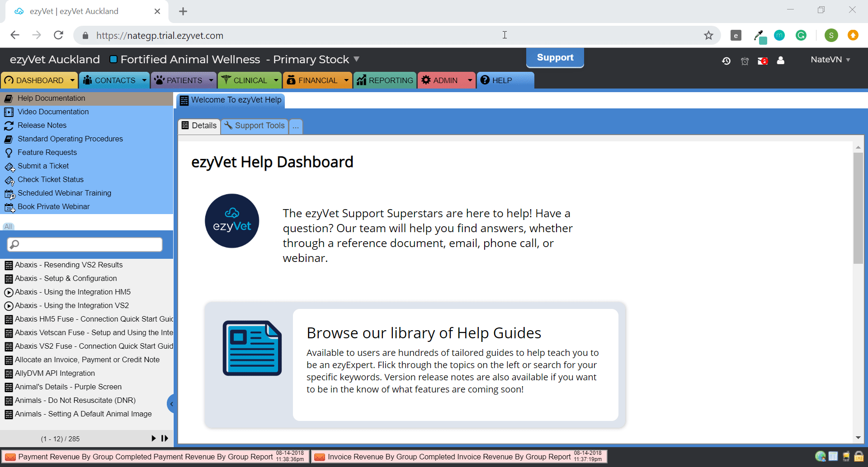Screen dimensions: 868x467
Task: Click the browser address bar URL
Action: [160, 36]
